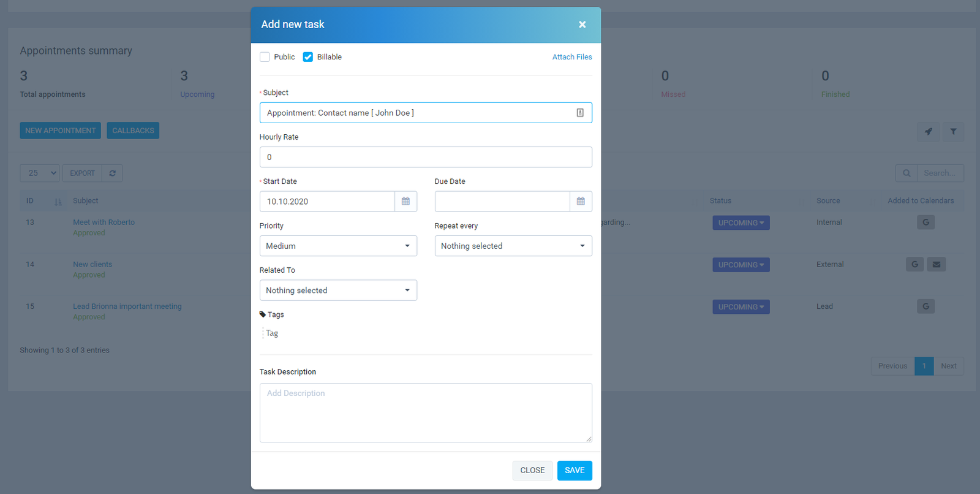Viewport: 980px width, 494px height.
Task: Close the Add new task dialog with X
Action: (582, 25)
